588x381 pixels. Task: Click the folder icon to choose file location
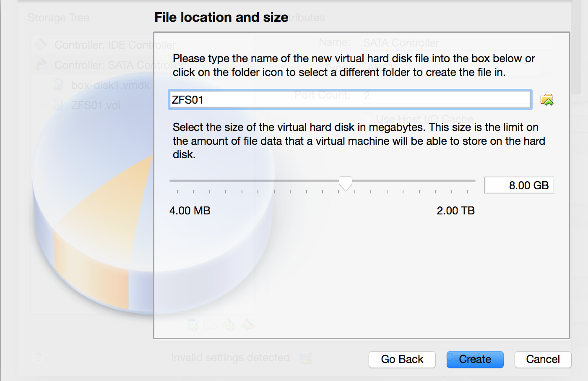[x=546, y=100]
